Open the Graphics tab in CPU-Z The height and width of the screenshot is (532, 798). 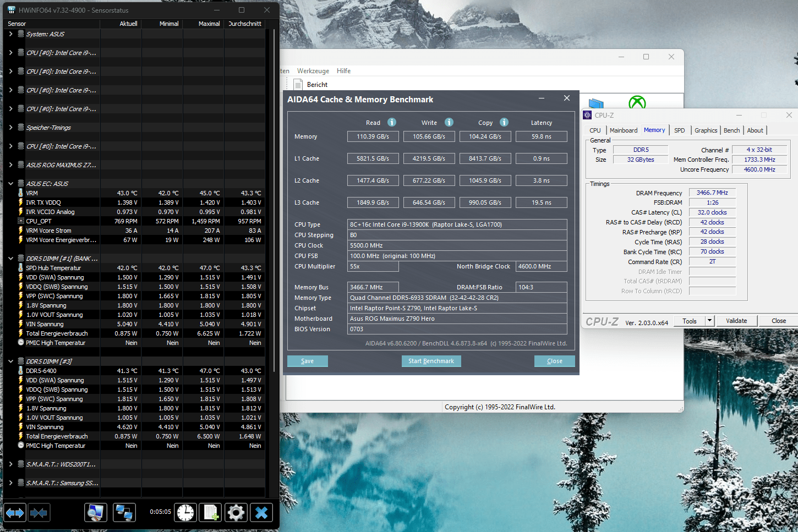pyautogui.click(x=706, y=130)
